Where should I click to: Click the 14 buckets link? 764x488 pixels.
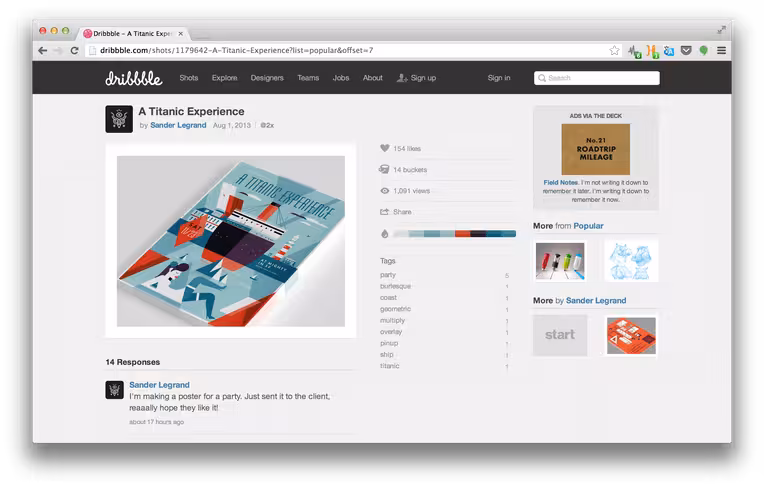410,170
